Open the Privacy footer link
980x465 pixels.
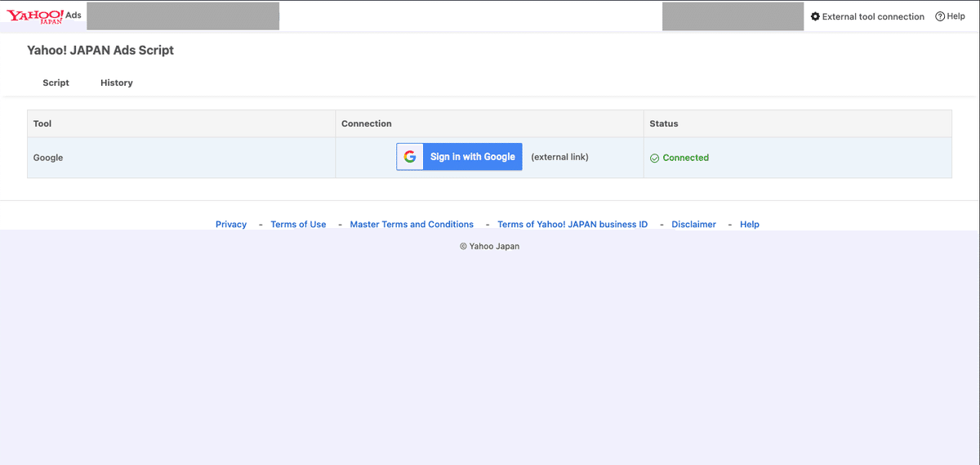click(x=231, y=225)
